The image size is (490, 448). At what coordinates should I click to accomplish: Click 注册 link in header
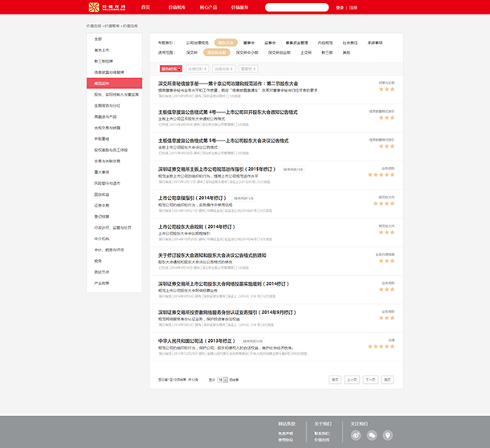click(x=353, y=8)
